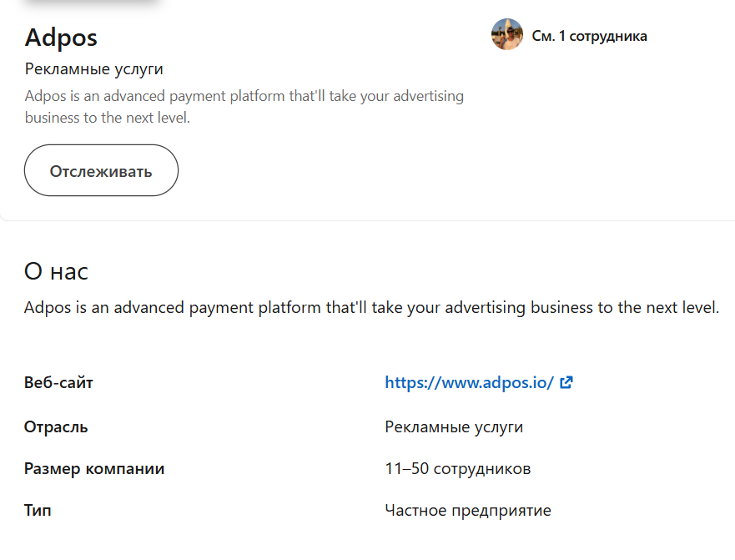Click the description paragraph under "О нас"
The height and width of the screenshot is (560, 735).
pyautogui.click(x=371, y=307)
